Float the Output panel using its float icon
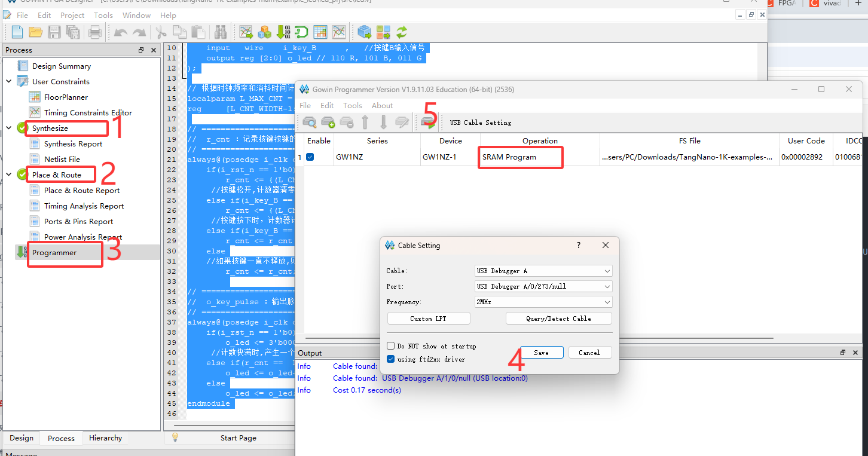 point(843,353)
